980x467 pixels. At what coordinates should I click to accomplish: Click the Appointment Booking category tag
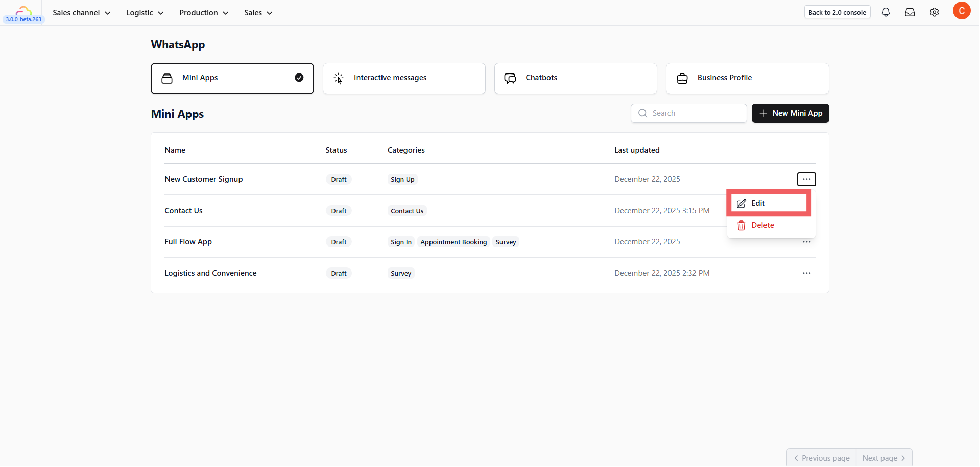[453, 242]
